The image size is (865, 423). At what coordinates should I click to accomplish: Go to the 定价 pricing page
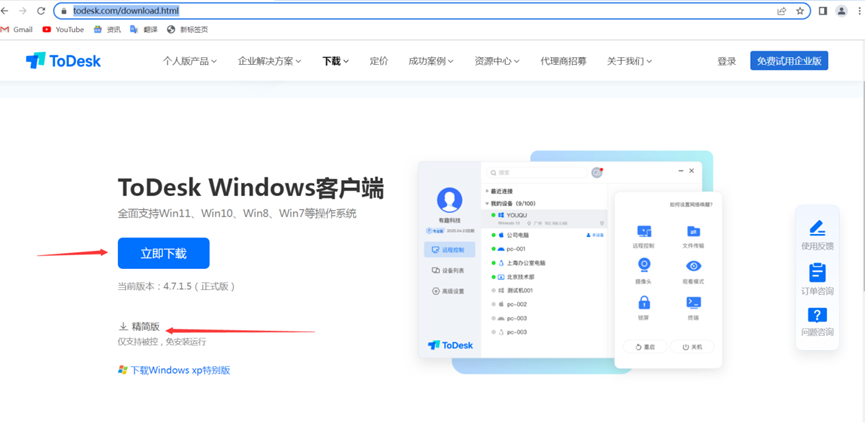point(379,61)
